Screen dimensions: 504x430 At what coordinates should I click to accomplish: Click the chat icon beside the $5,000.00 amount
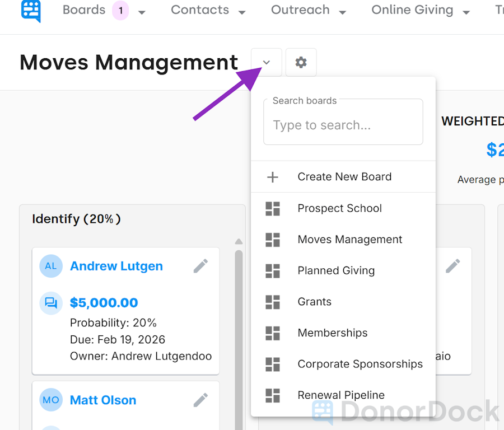51,302
